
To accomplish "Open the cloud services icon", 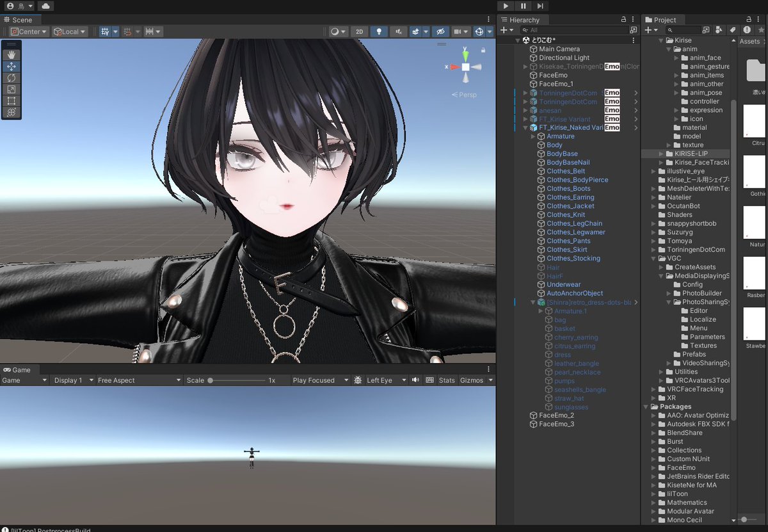I will coord(45,6).
